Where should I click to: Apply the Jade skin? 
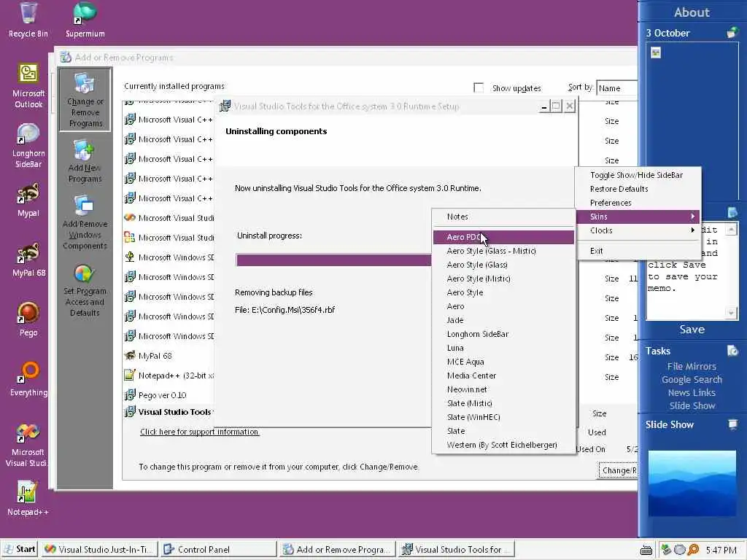coord(503,320)
